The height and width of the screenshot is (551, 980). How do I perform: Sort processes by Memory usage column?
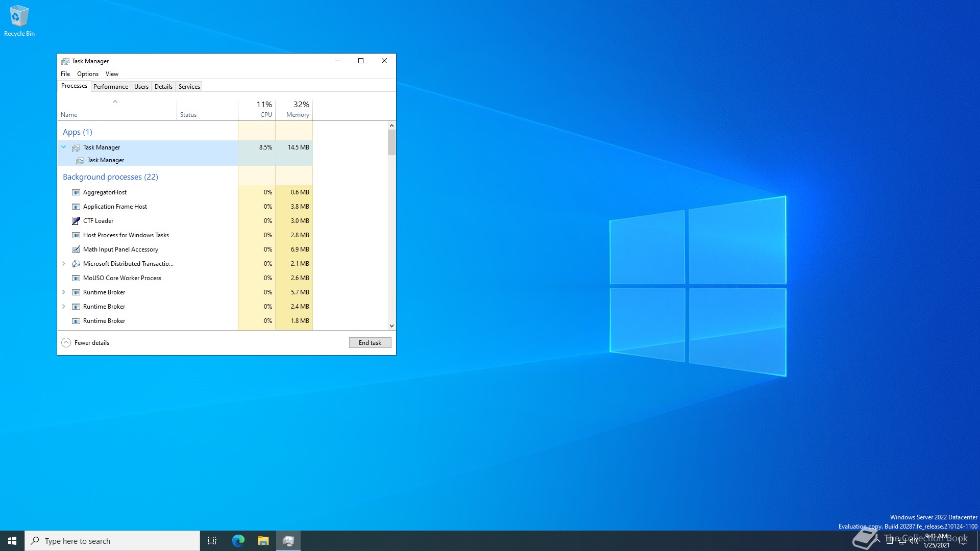294,109
